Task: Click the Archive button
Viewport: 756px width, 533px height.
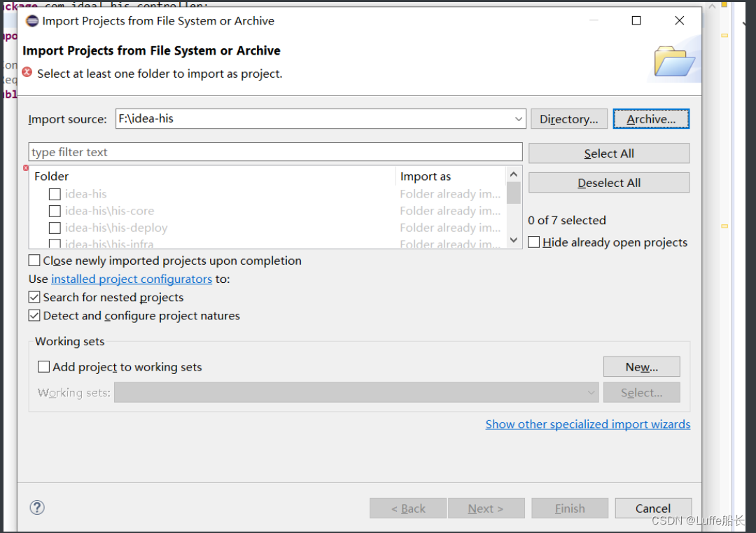Action: [651, 118]
